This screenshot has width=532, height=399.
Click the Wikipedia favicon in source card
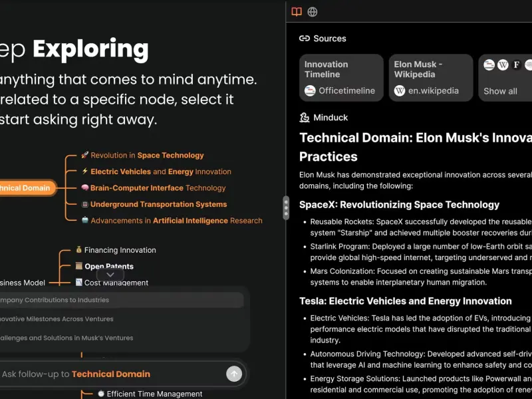pyautogui.click(x=400, y=90)
